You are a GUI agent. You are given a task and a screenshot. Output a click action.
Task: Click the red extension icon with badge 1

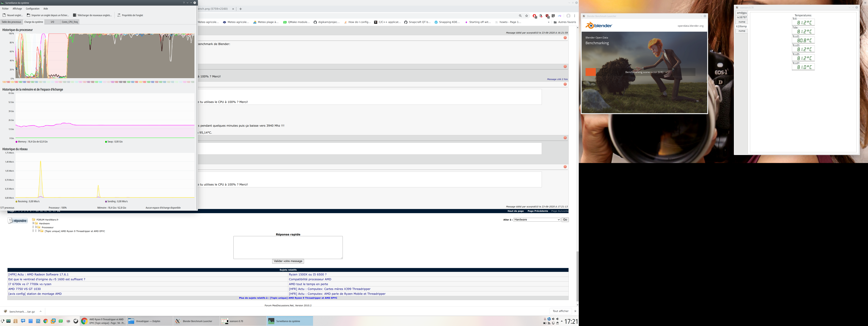pyautogui.click(x=535, y=16)
